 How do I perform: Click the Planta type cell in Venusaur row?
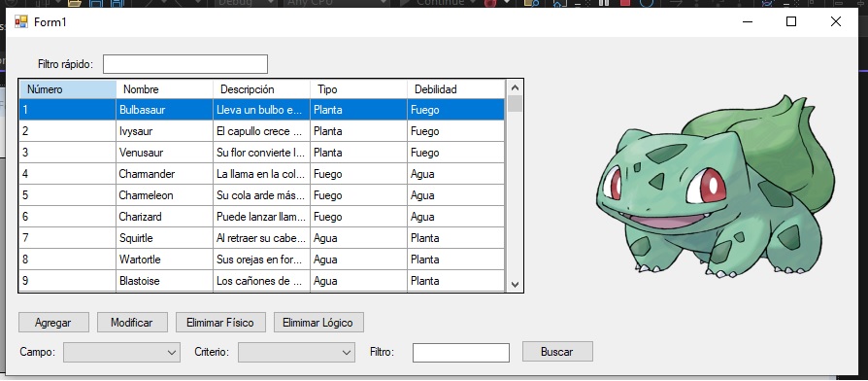(358, 153)
